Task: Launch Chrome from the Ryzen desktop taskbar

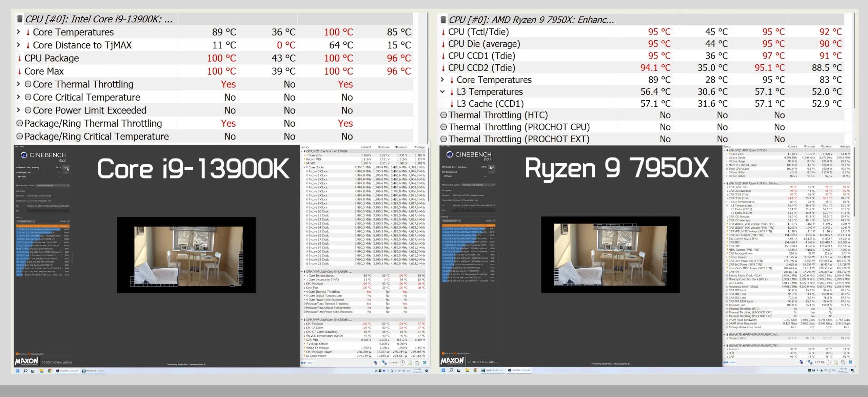Action: 475,370
